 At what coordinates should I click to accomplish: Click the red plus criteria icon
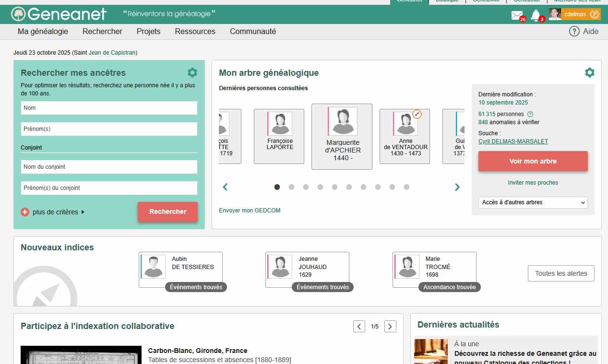tap(25, 212)
